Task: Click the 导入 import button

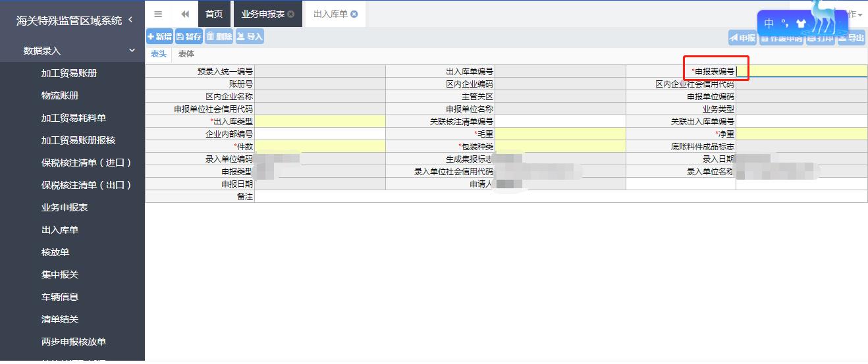Action: coord(250,37)
